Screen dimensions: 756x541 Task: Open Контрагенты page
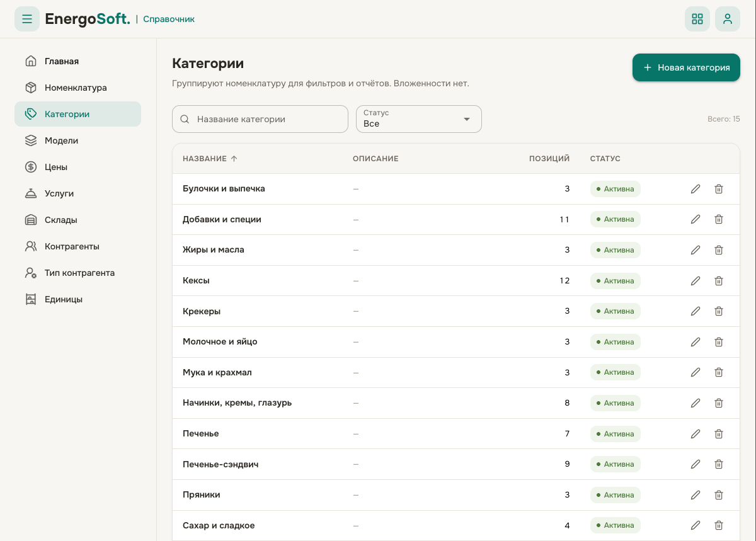[x=77, y=246]
